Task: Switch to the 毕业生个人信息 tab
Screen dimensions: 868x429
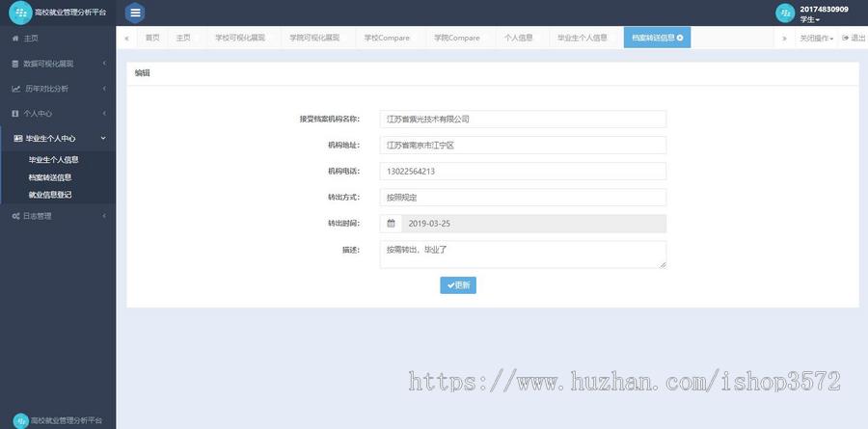Action: tap(583, 38)
